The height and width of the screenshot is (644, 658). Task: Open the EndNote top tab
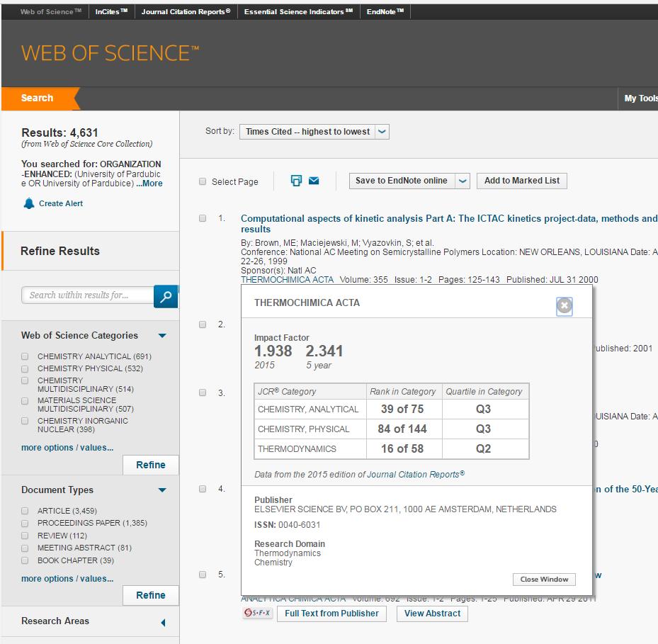385,12
